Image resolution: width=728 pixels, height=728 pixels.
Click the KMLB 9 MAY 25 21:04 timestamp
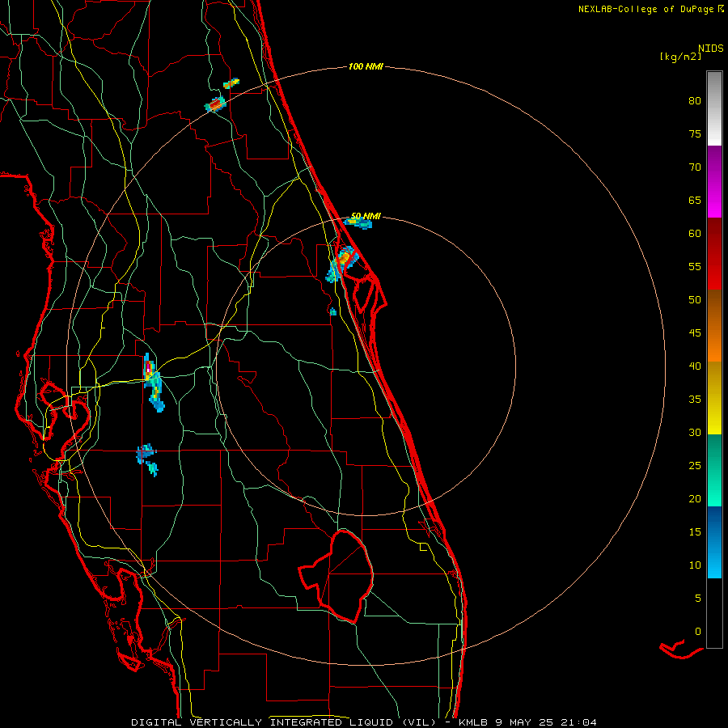click(527, 722)
